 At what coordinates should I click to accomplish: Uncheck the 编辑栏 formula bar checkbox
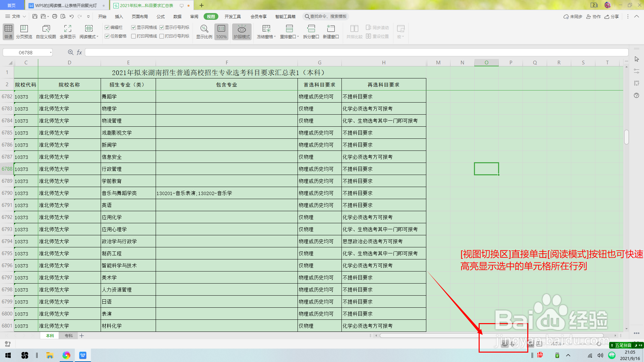107,27
